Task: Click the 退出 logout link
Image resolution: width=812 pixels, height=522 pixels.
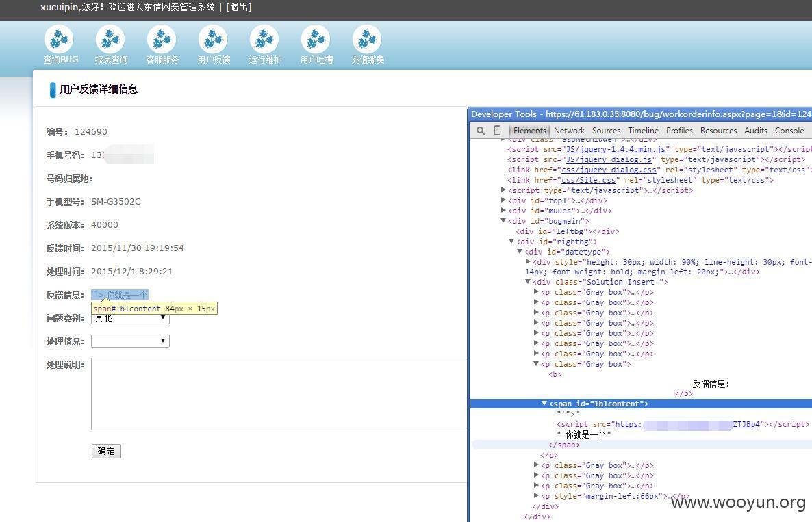Action: click(x=239, y=8)
